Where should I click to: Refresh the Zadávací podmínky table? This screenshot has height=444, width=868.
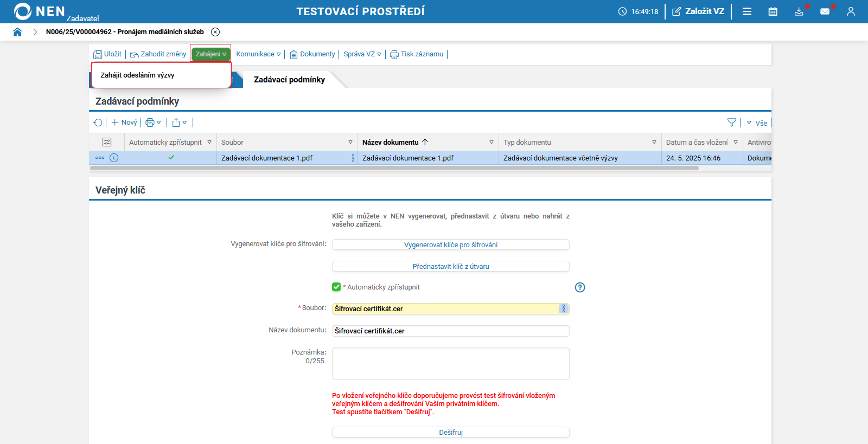tap(98, 123)
